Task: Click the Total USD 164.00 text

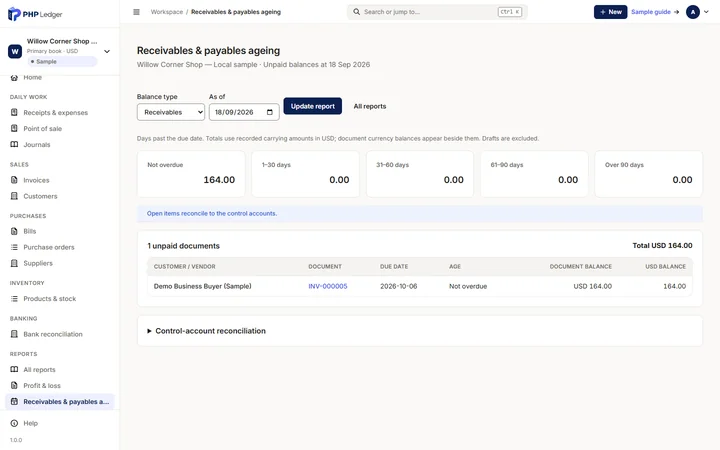Action: (x=662, y=246)
